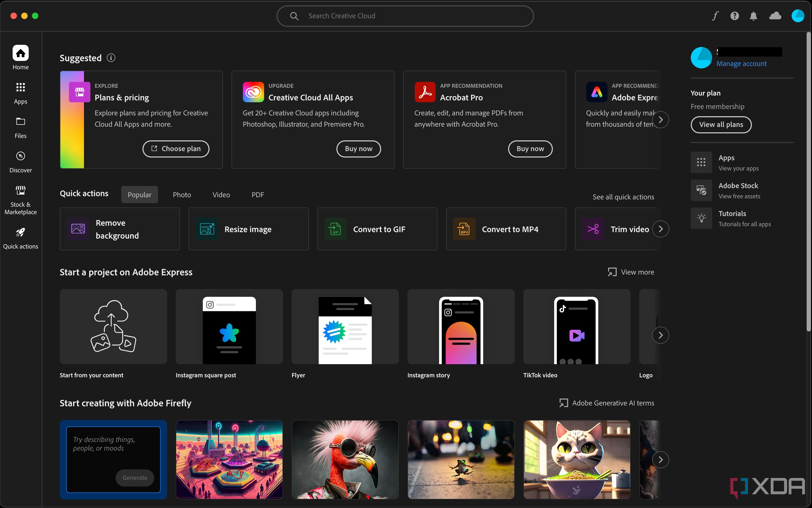
Task: Switch to the Video quick actions tab
Action: coord(221,195)
